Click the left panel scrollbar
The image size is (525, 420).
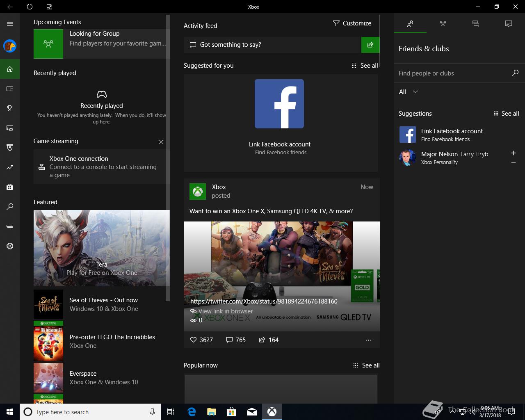pos(167,157)
